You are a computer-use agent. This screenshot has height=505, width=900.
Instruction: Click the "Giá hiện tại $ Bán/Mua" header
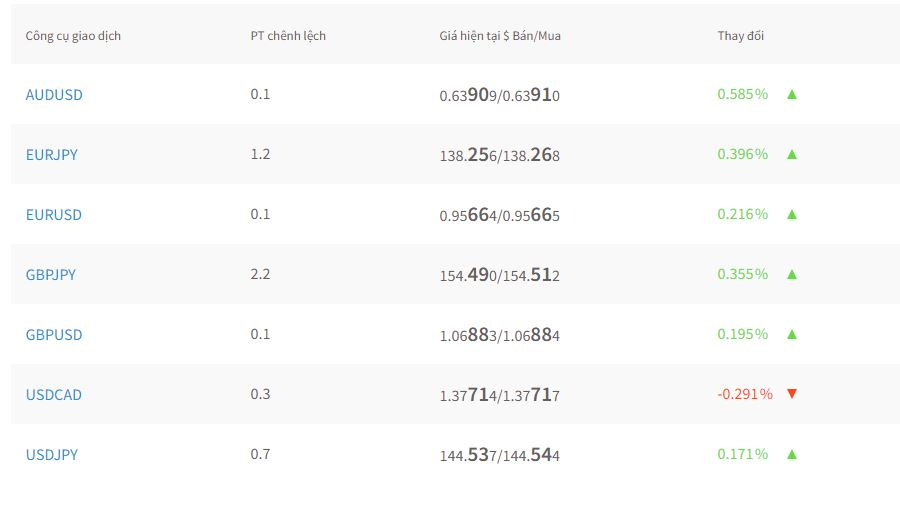(500, 36)
